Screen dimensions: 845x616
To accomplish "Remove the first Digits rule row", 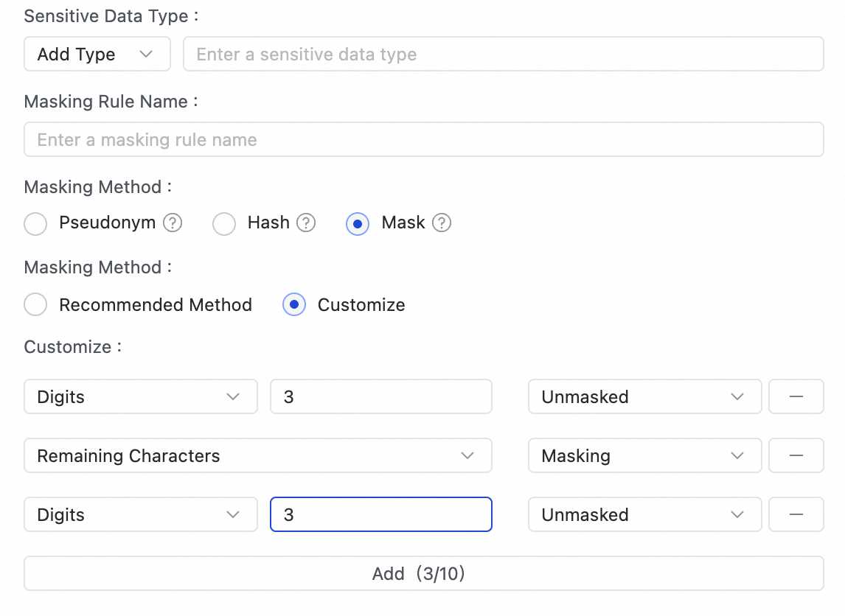I will pyautogui.click(x=796, y=396).
